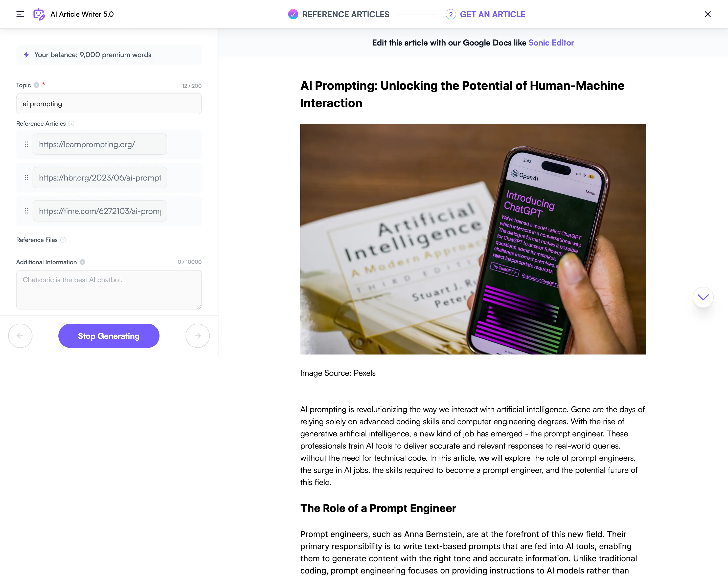Screen dimensions: 728x576
Task: Click the scroll-down chevron button
Action: (703, 297)
